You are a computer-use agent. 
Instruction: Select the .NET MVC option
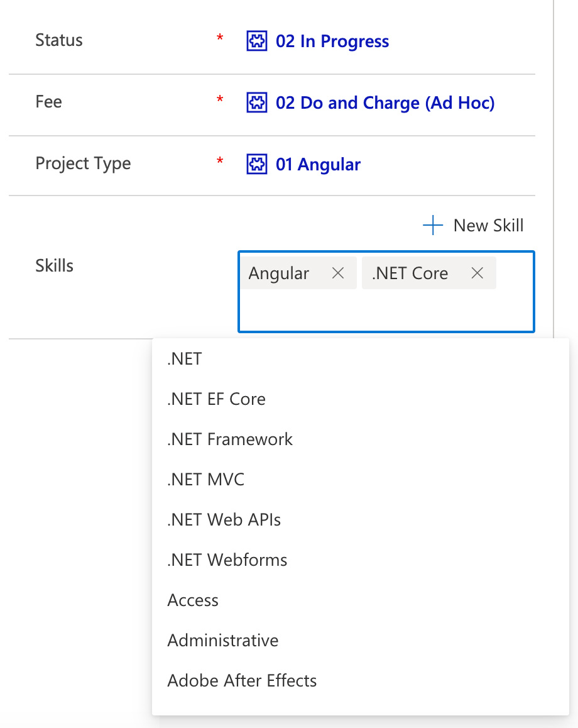tap(205, 480)
